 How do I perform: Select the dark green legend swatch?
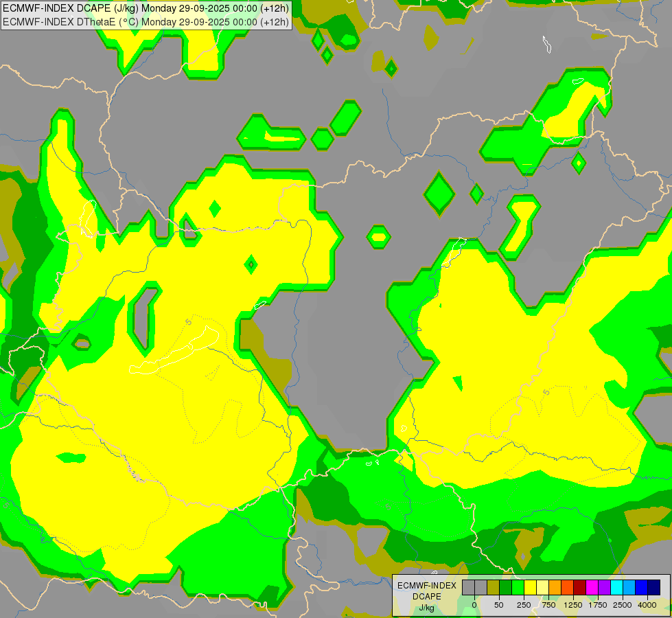point(505,587)
